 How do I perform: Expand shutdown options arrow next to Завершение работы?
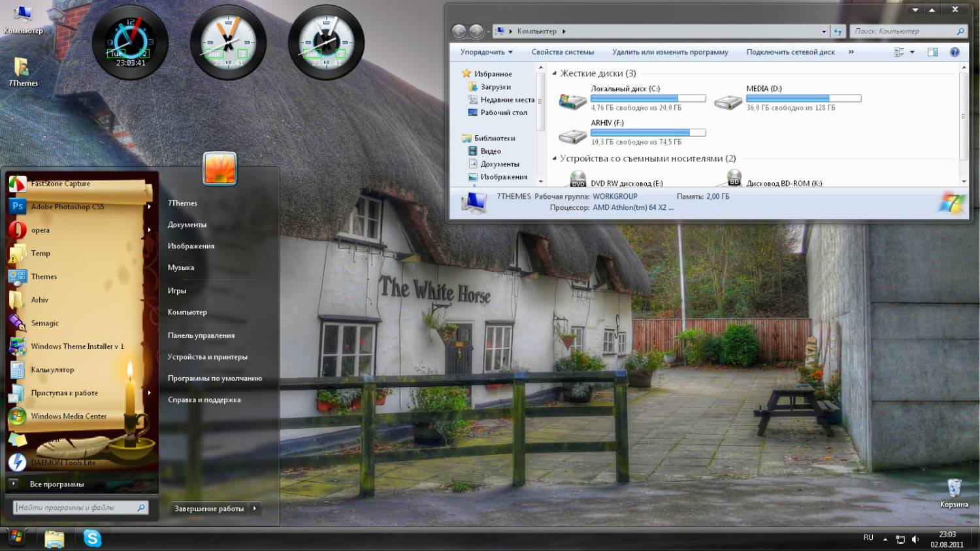[x=255, y=509]
